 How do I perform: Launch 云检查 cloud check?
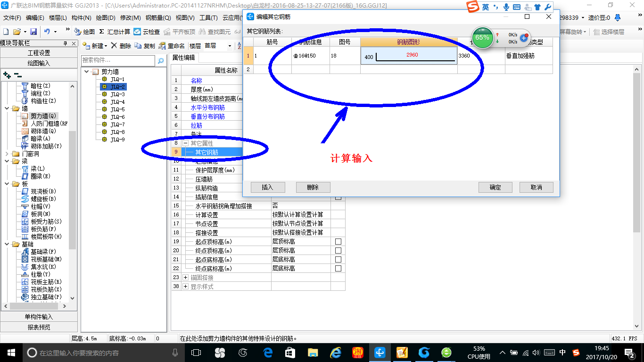(147, 32)
